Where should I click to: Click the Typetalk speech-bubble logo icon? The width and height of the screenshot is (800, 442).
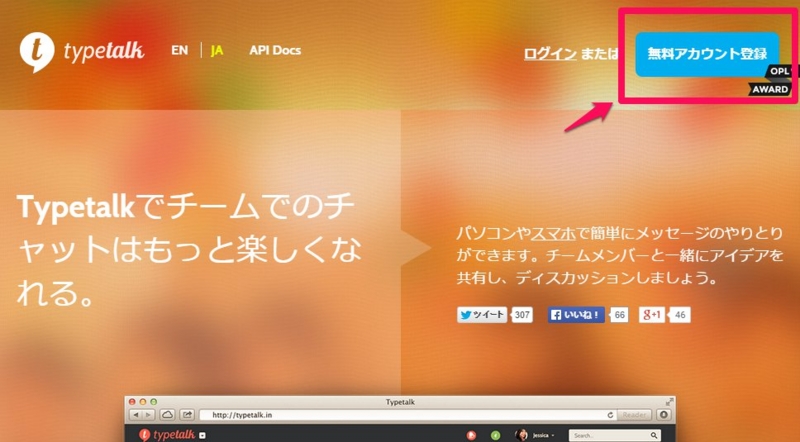coord(37,52)
